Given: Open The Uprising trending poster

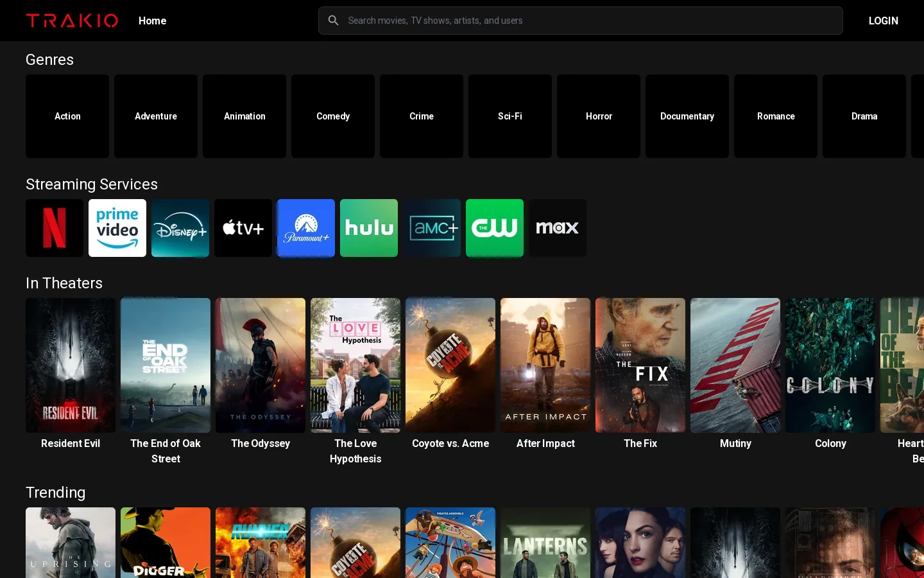Looking at the screenshot, I should click(71, 543).
